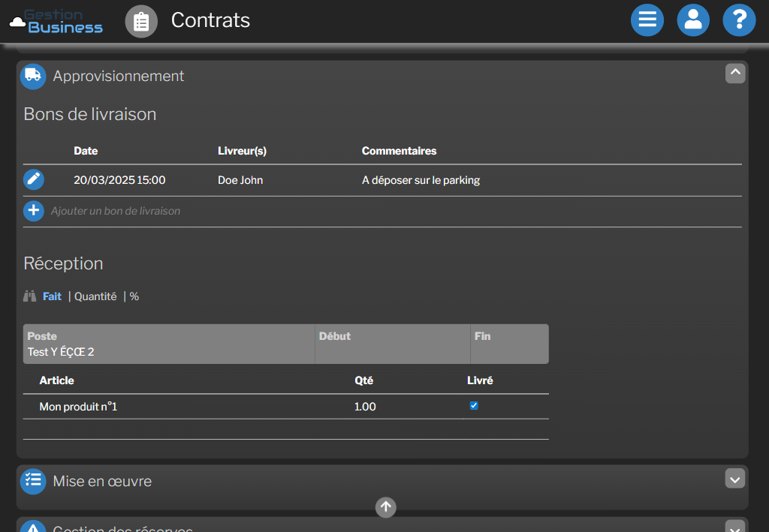Switch reception view to percent
Image resolution: width=769 pixels, height=532 pixels.
134,296
